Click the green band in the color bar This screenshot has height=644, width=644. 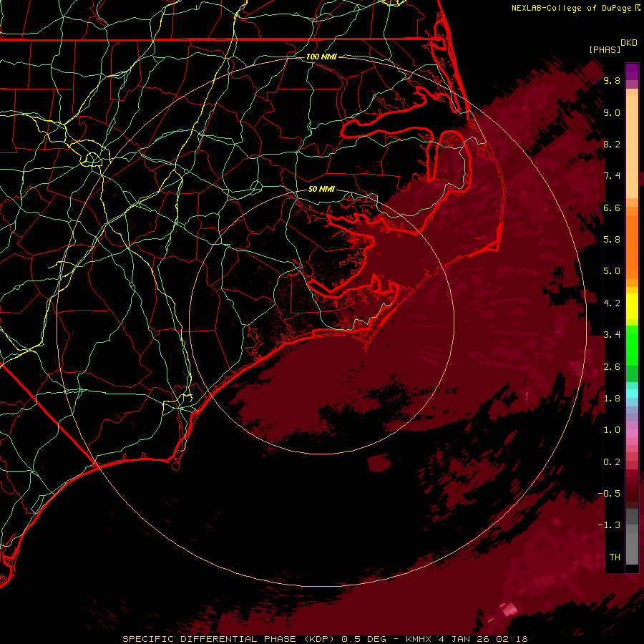pyautogui.click(x=632, y=346)
